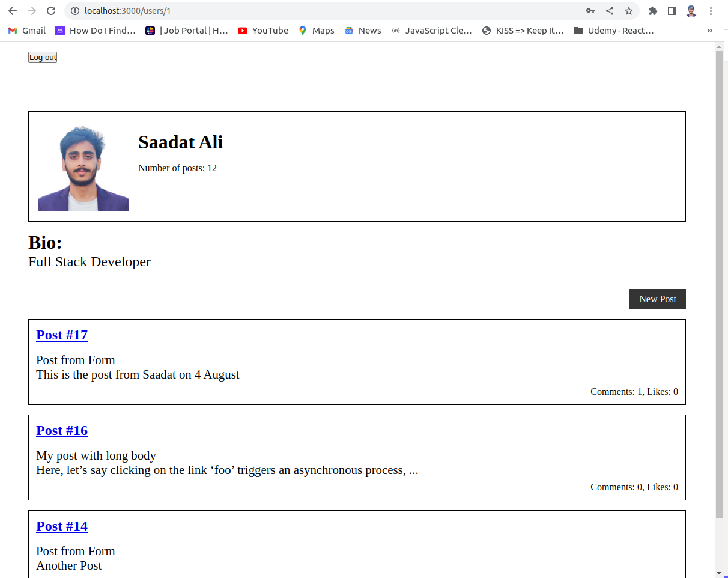Open the Maps bookmark
Screen dimensions: 728x578
[316, 30]
